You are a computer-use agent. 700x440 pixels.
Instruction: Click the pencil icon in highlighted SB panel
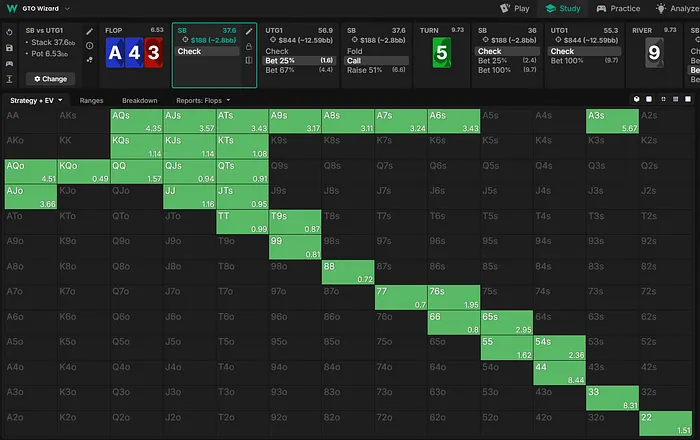249,31
